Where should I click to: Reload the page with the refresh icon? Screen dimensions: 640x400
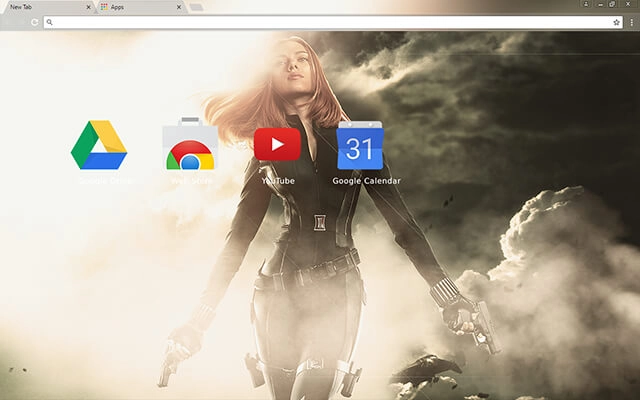[x=35, y=22]
